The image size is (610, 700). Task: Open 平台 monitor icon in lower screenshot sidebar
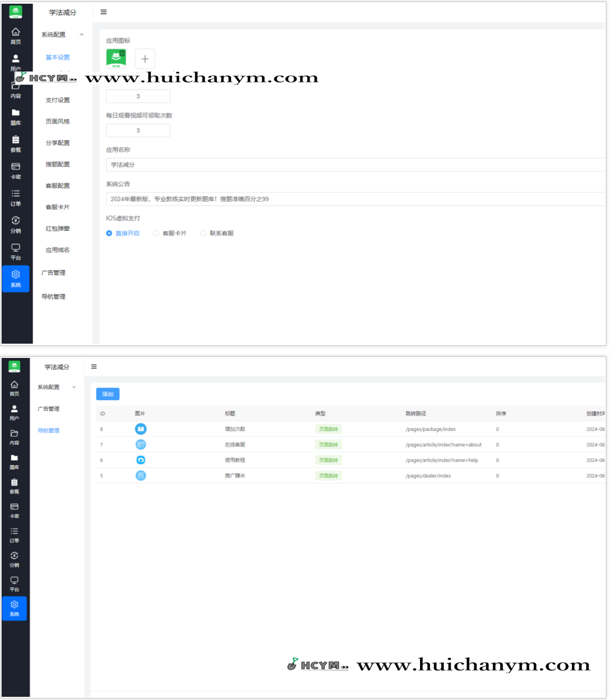point(14,580)
